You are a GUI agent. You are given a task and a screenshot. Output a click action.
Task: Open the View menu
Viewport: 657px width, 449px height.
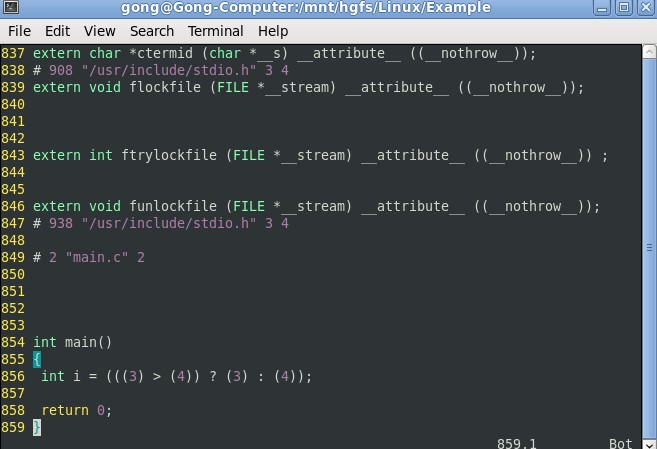coord(100,31)
